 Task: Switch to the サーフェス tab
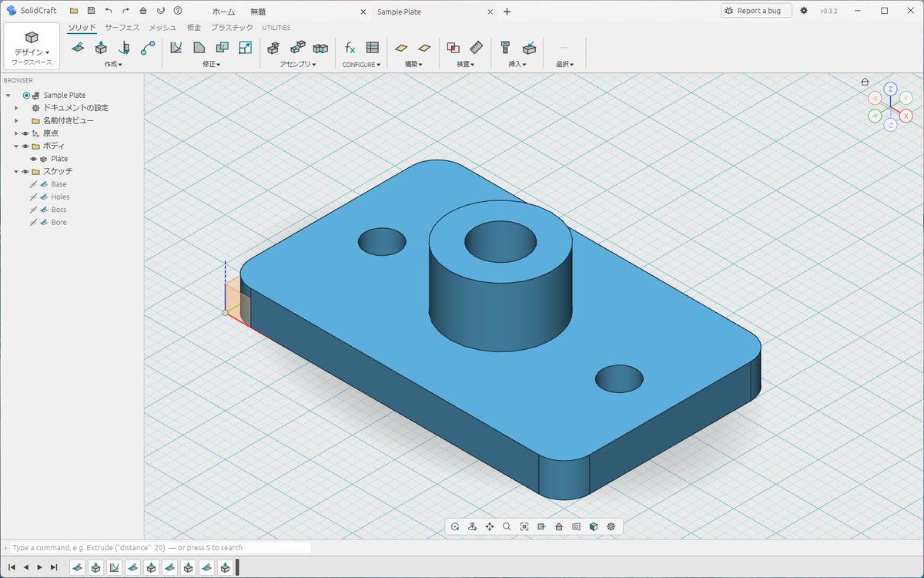[122, 28]
